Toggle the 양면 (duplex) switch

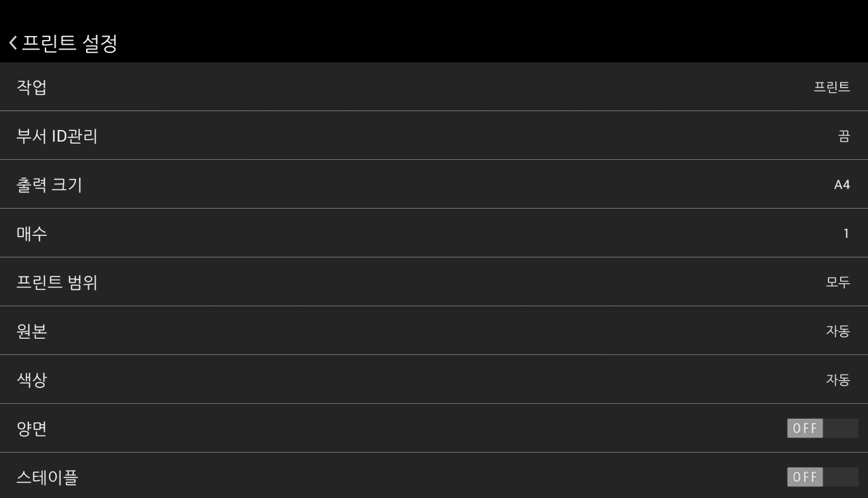click(x=822, y=428)
